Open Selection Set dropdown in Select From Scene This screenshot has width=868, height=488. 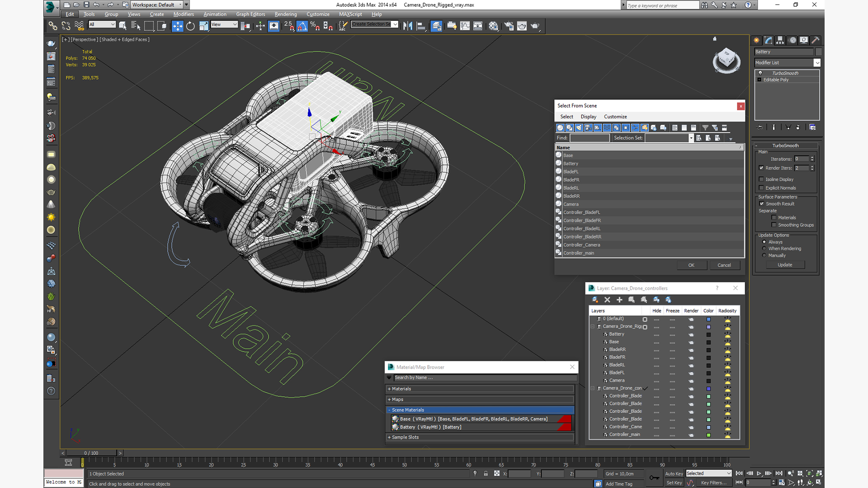pyautogui.click(x=691, y=138)
